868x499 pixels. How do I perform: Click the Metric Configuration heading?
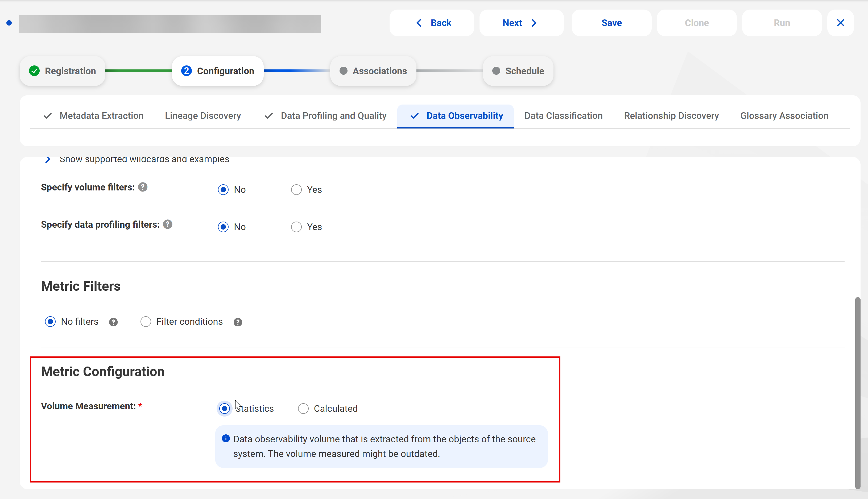[102, 372]
